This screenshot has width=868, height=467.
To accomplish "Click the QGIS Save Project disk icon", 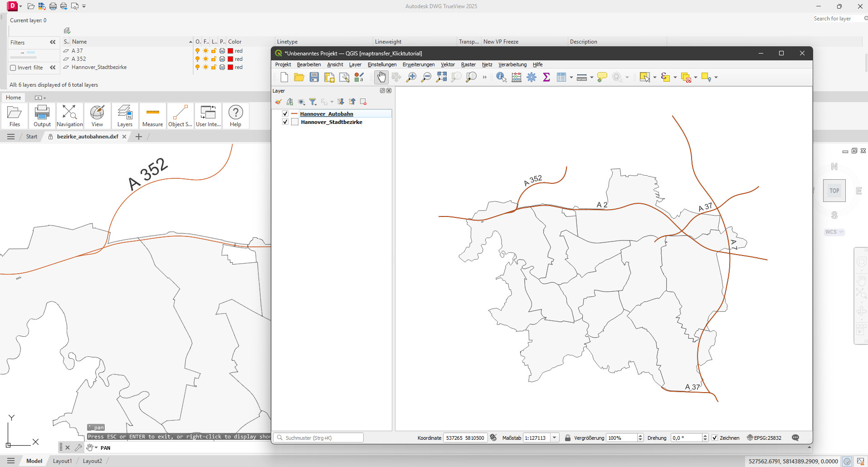I will click(x=314, y=77).
